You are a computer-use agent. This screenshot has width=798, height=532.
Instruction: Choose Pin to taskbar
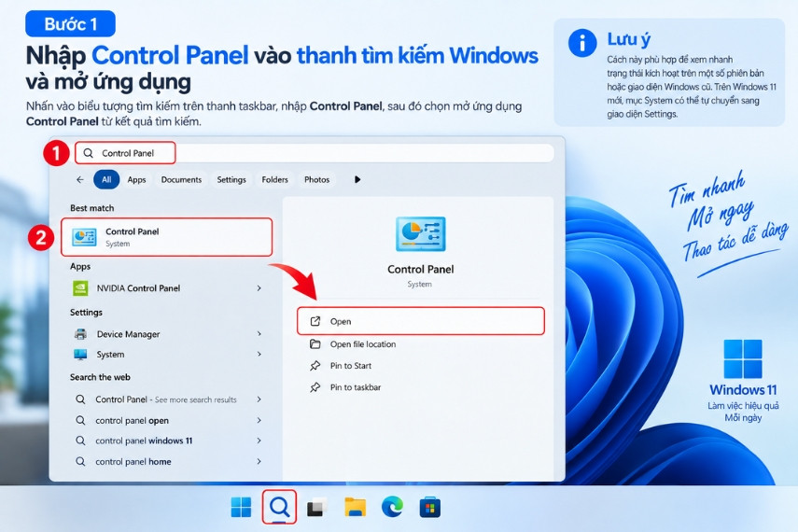click(x=356, y=387)
